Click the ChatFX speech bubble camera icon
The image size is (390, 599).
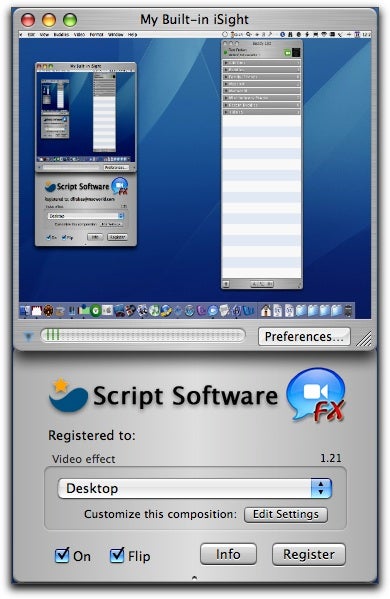tap(316, 395)
